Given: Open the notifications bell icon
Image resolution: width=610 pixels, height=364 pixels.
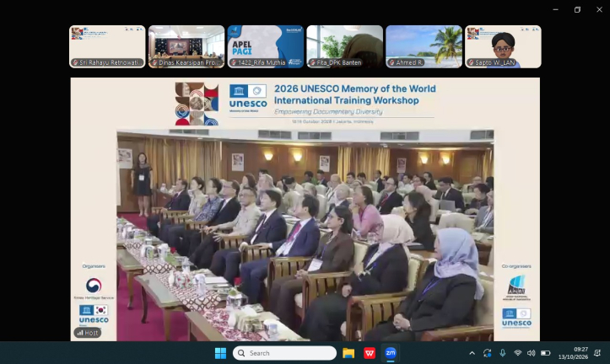Looking at the screenshot, I should [x=597, y=353].
